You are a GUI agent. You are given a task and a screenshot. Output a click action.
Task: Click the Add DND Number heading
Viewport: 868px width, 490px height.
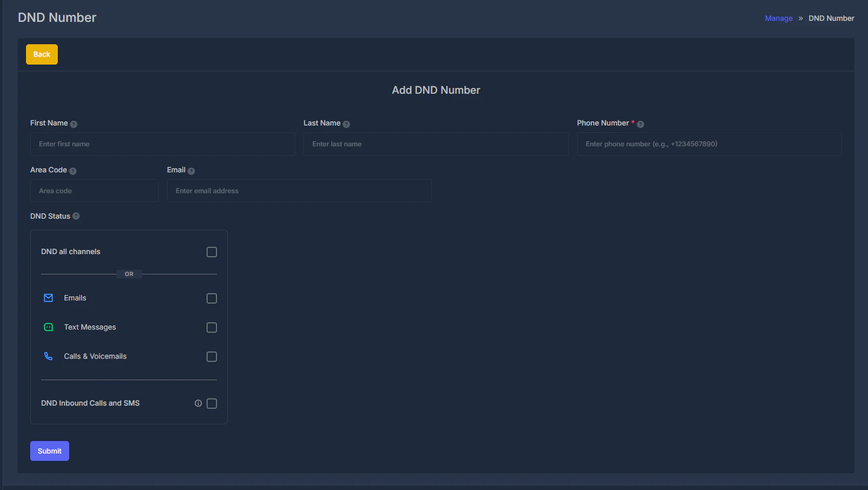pyautogui.click(x=436, y=90)
